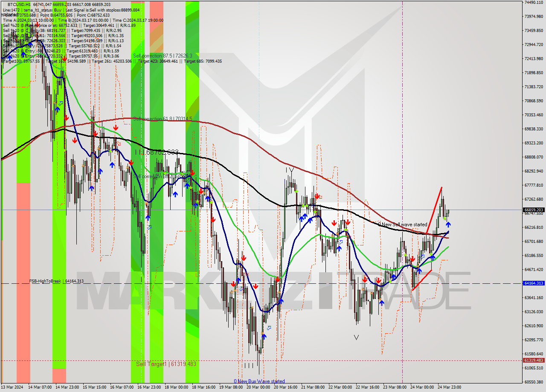Image resolution: width=546 pixels, height=392 pixels.
Task: Click the 'Target 423: 30649.461' text
Action: tap(158, 61)
